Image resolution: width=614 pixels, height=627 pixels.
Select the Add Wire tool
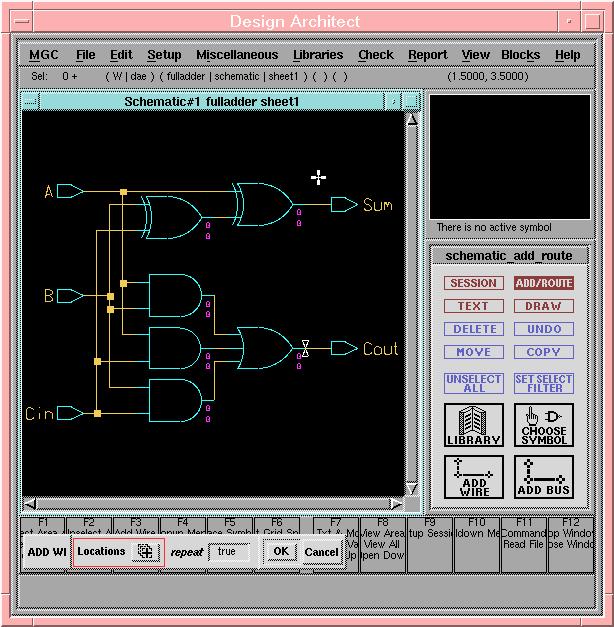click(473, 477)
